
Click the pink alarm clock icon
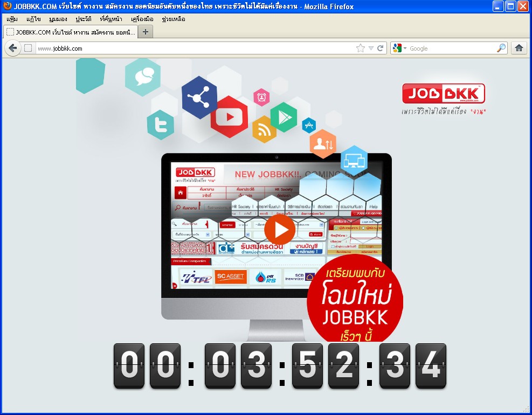point(261,98)
